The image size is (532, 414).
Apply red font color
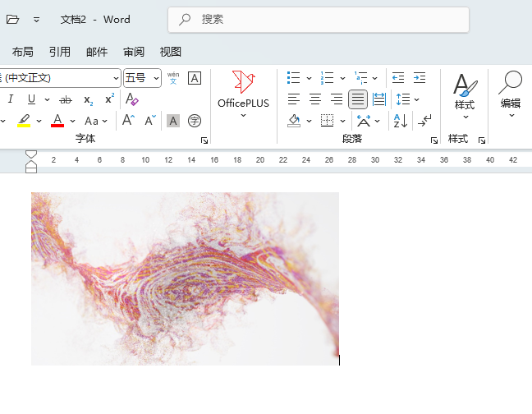tap(57, 121)
